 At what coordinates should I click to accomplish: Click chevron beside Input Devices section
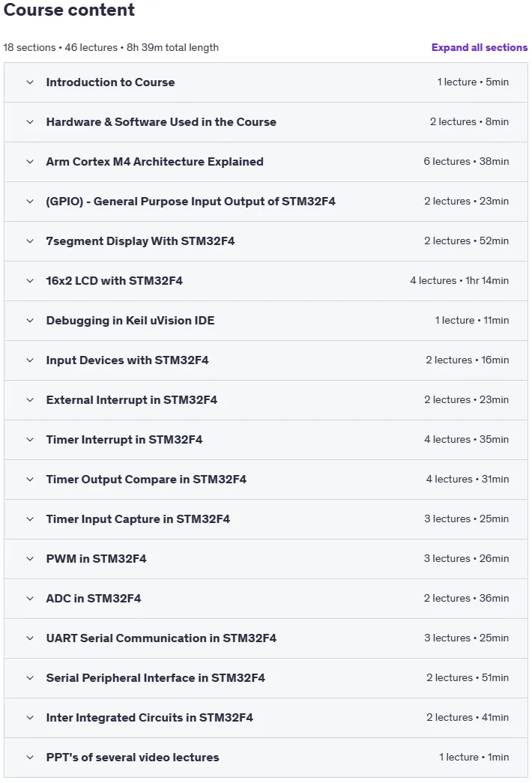coord(30,360)
